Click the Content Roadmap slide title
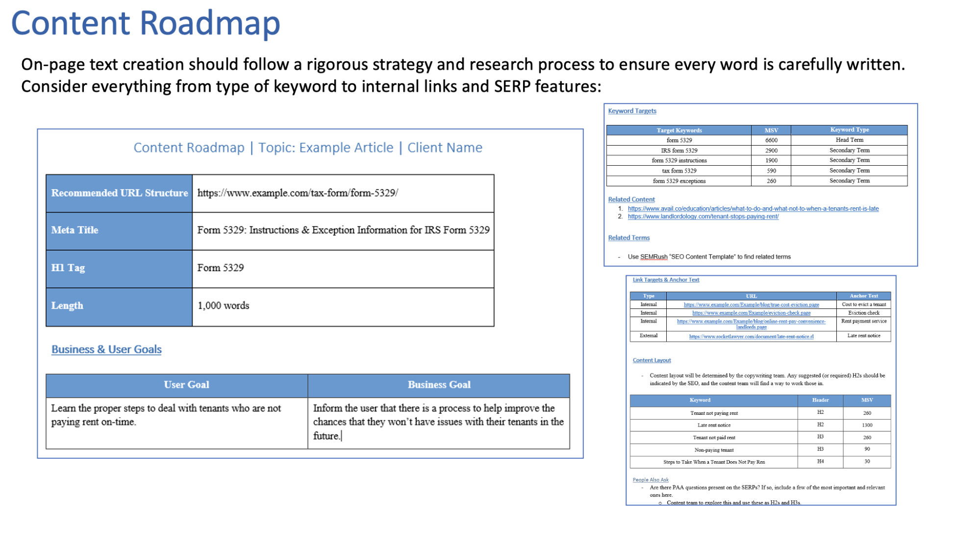Viewport: 980px width, 551px height. [146, 23]
